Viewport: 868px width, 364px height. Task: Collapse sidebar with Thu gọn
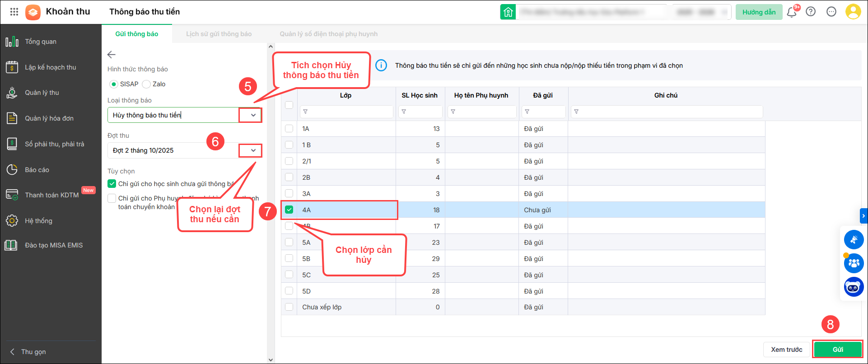click(28, 352)
